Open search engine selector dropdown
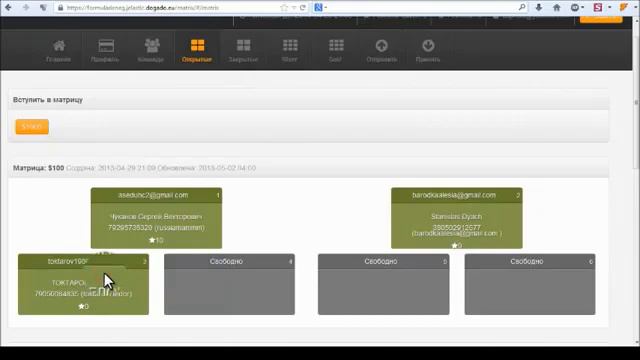This screenshot has width=640, height=360. tap(320, 7)
